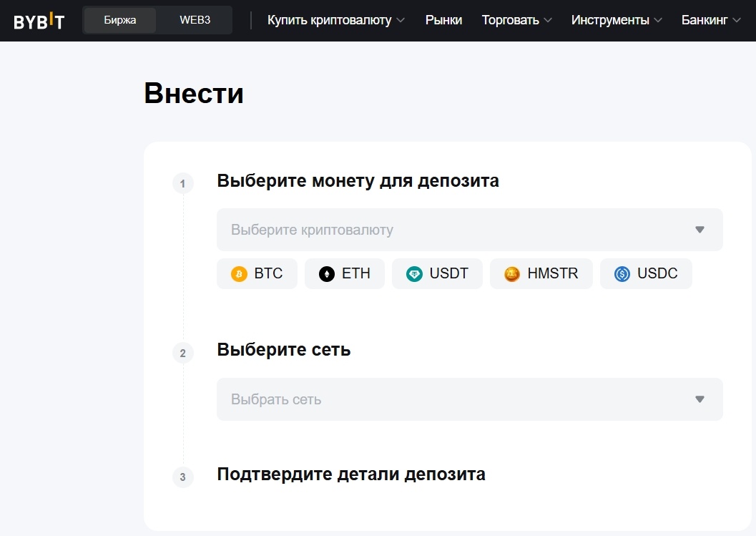Click the Выберите монету для депозита heading

[x=358, y=181]
